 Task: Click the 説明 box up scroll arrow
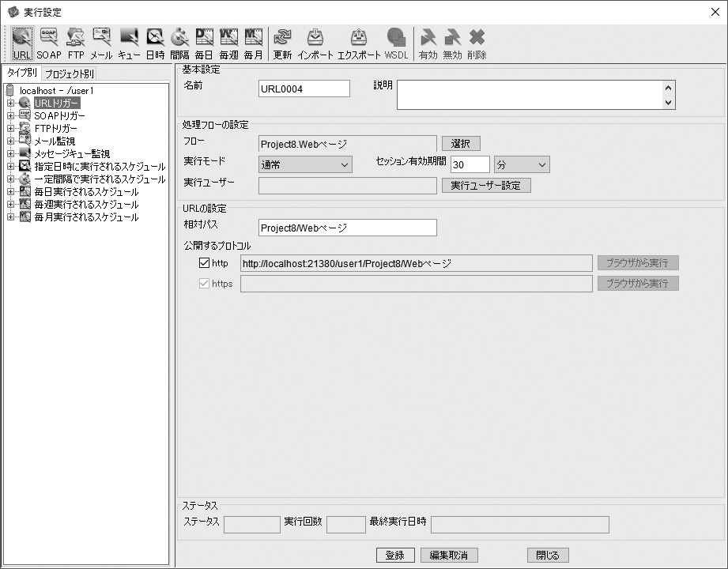[x=668, y=88]
